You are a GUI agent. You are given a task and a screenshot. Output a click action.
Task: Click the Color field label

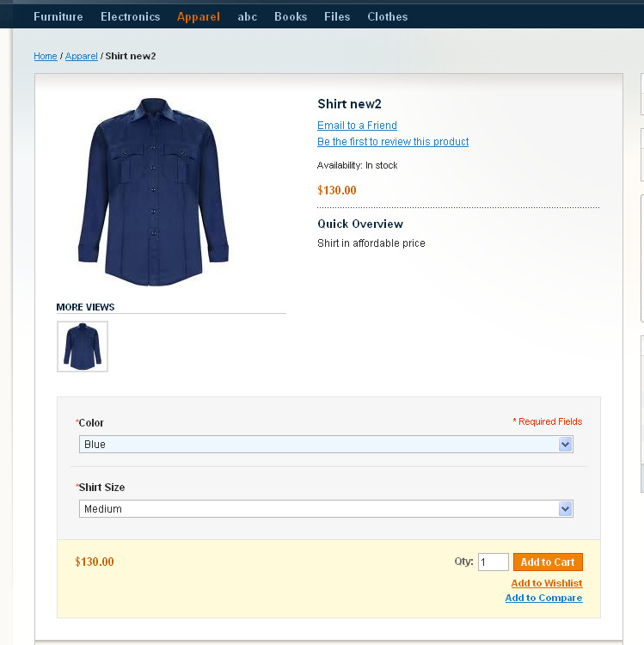click(89, 423)
